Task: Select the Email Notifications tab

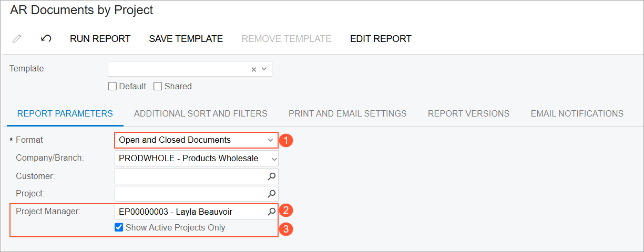Action: (x=577, y=113)
